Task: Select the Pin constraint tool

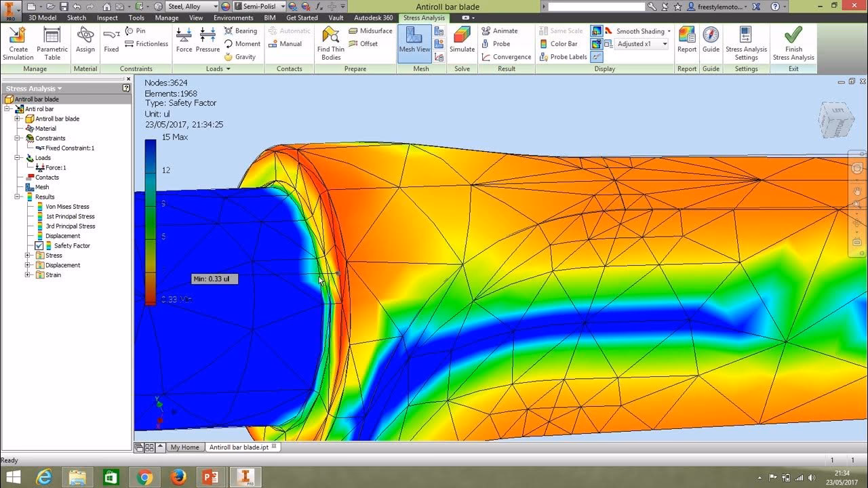Action: pos(136,30)
